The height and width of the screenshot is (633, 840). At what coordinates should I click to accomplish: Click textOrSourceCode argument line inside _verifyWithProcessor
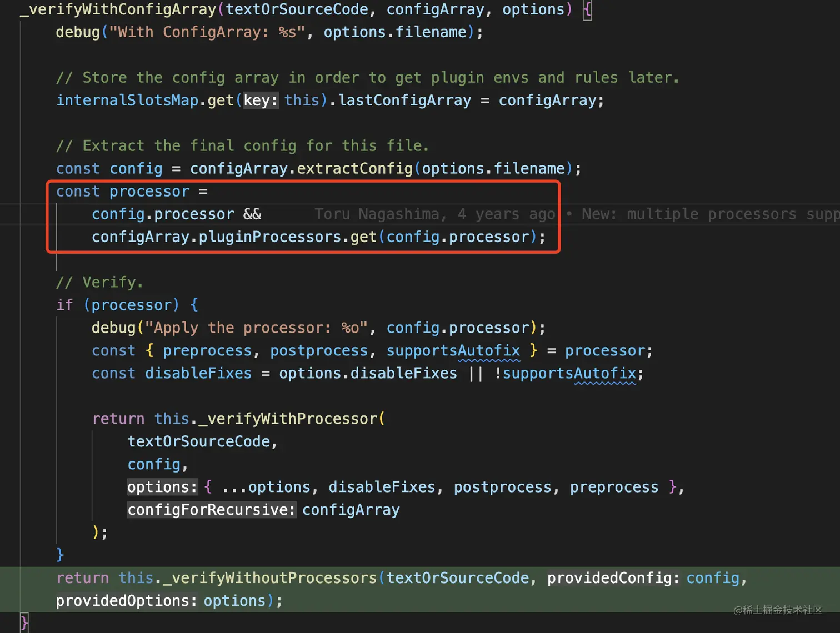pyautogui.click(x=202, y=442)
